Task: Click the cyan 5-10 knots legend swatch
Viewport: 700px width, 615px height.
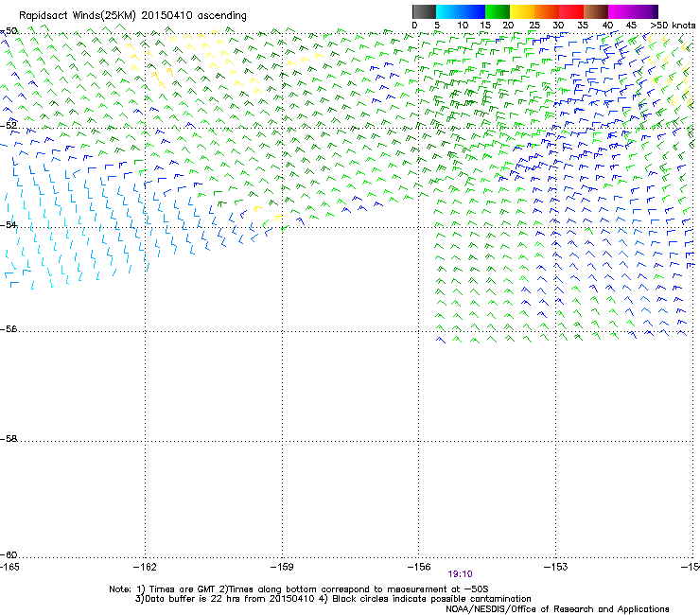Action: [448, 11]
